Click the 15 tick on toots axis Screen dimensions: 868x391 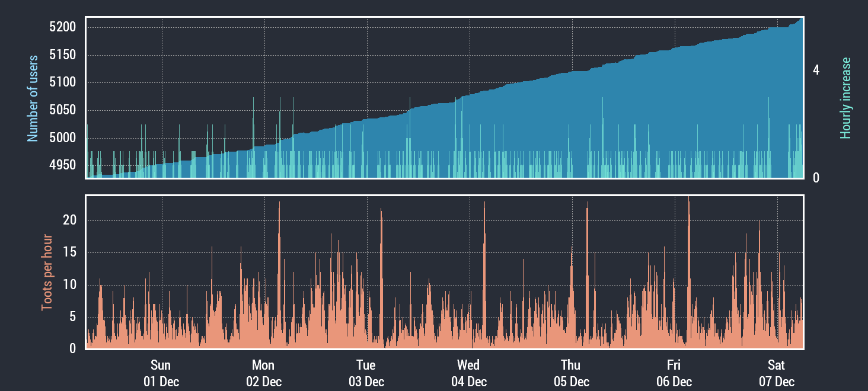click(70, 253)
